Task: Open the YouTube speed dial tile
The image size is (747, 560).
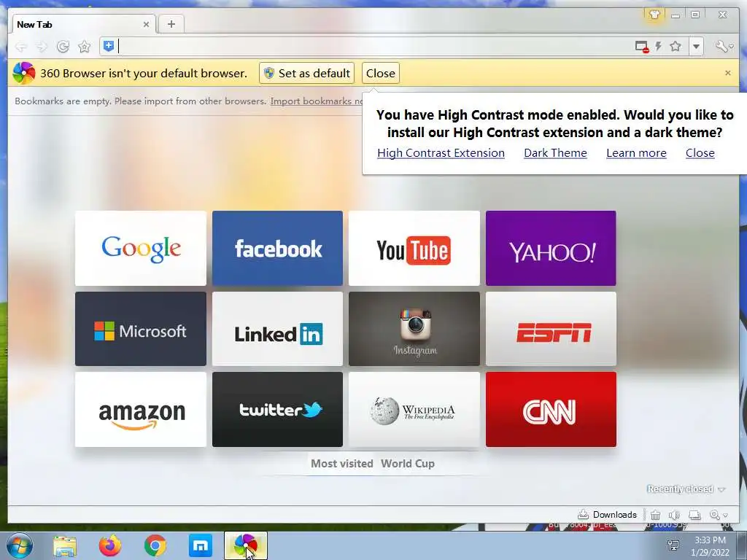Action: point(414,248)
